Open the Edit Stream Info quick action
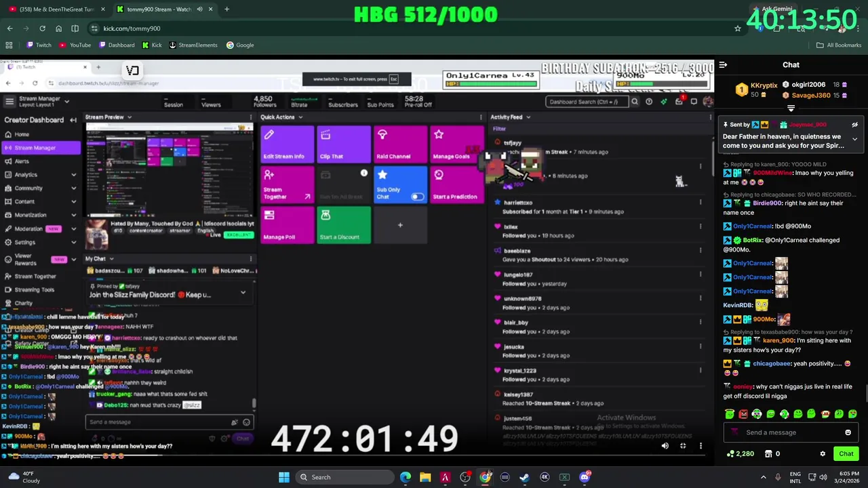Image resolution: width=868 pixels, height=488 pixels. (287, 144)
